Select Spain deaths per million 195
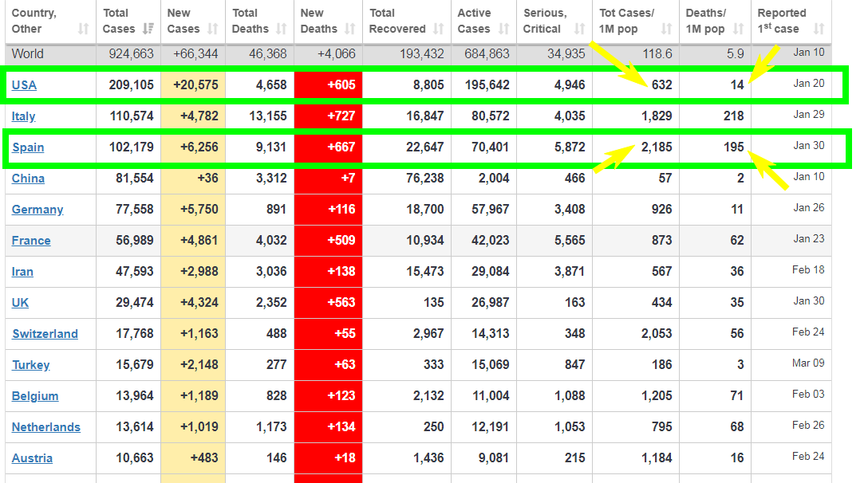The image size is (868, 483). 733,147
